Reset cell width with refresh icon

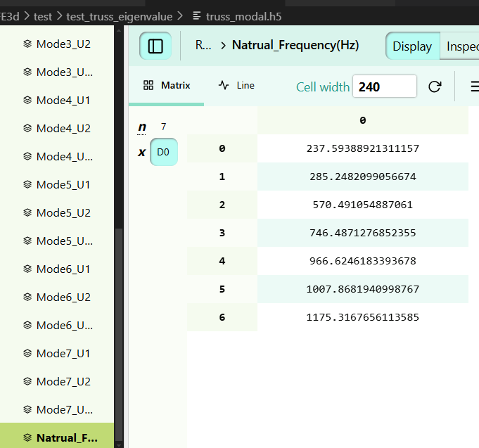(x=435, y=87)
